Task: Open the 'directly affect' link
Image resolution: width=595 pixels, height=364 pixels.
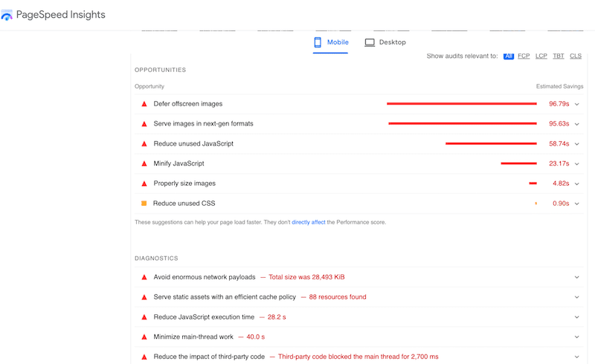Action: [308, 222]
